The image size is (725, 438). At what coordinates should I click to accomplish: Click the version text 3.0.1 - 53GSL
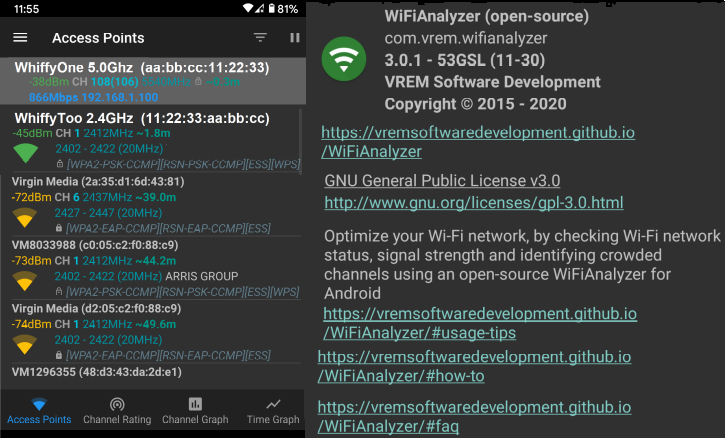tap(464, 60)
